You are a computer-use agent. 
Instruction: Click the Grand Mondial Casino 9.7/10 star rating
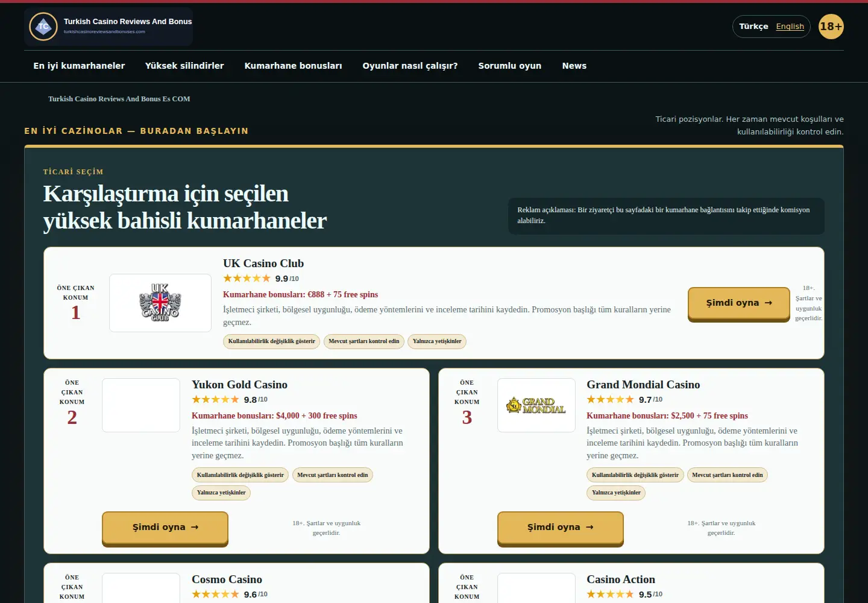point(624,400)
